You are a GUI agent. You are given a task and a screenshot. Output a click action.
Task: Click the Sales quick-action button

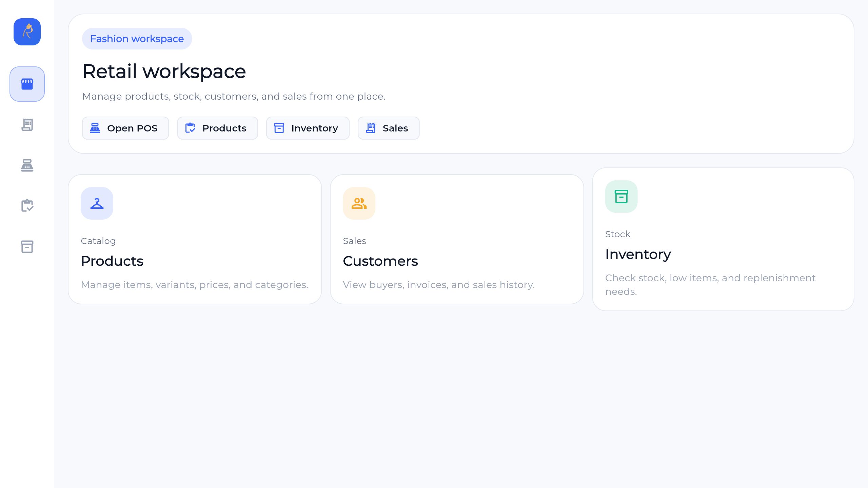coord(389,128)
